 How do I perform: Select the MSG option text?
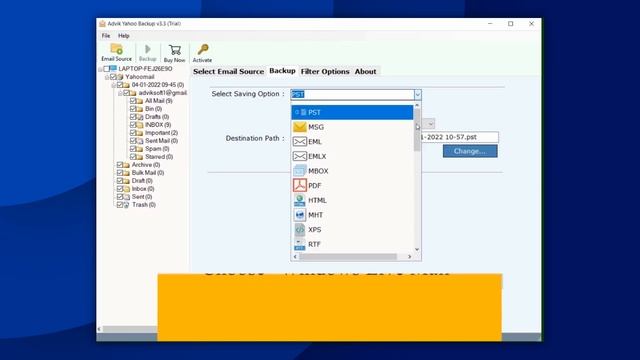tap(316, 127)
